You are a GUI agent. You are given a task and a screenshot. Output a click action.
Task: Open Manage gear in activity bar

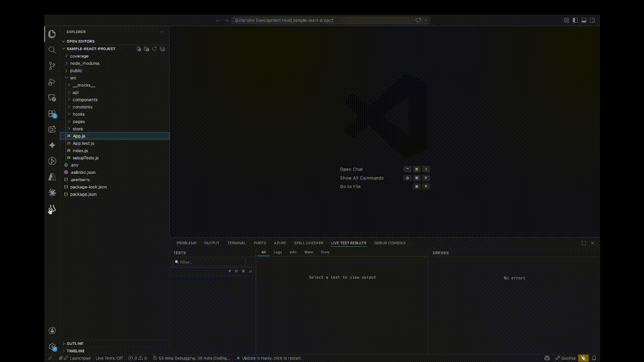52,346
